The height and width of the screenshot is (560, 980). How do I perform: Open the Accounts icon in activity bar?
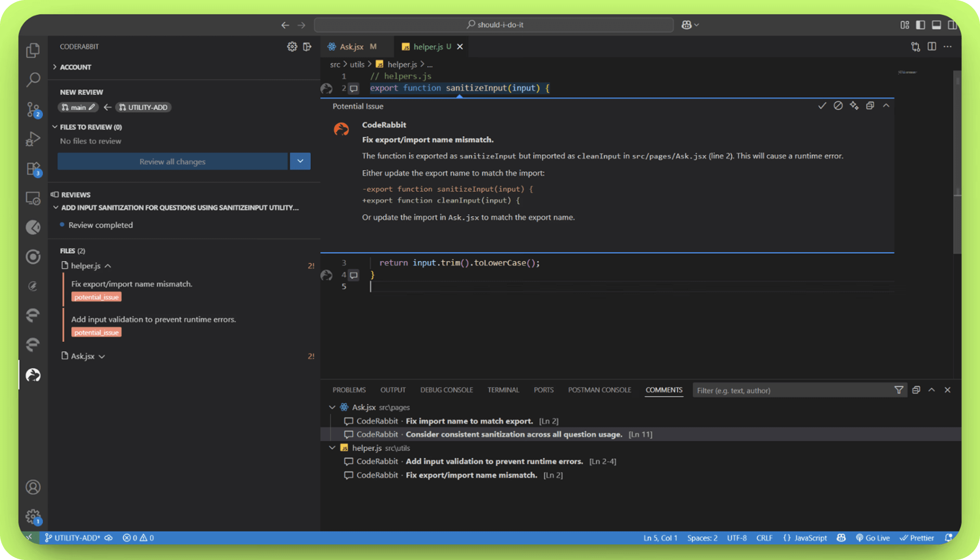(x=33, y=487)
